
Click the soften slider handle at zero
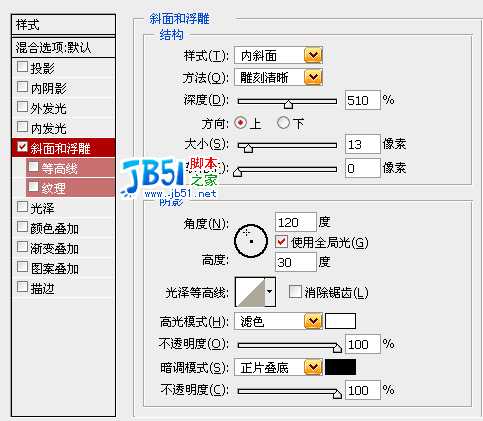pyautogui.click(x=237, y=172)
